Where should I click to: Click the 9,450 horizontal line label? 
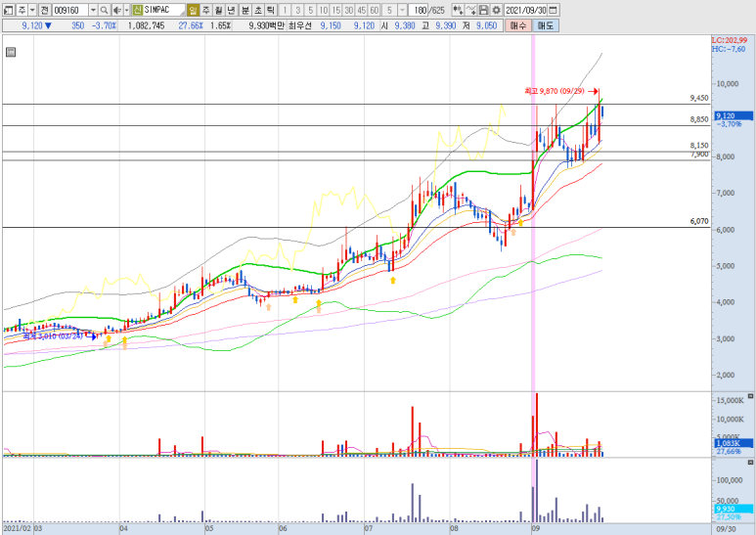tap(699, 98)
